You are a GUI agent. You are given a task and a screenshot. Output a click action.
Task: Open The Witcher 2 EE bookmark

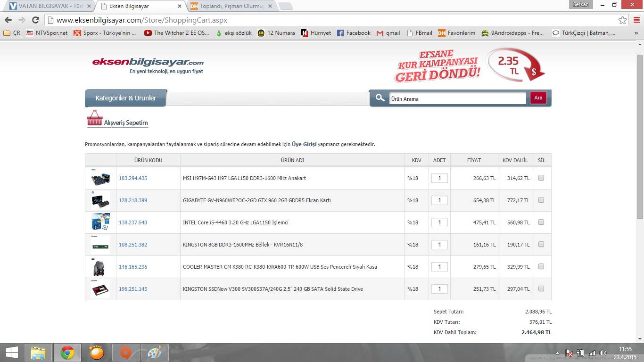click(x=177, y=33)
